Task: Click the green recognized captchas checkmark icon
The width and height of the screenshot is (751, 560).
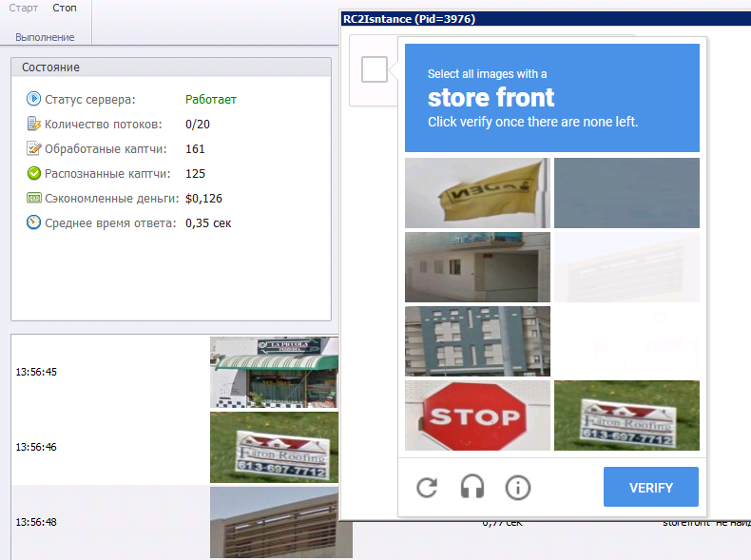Action: point(33,173)
